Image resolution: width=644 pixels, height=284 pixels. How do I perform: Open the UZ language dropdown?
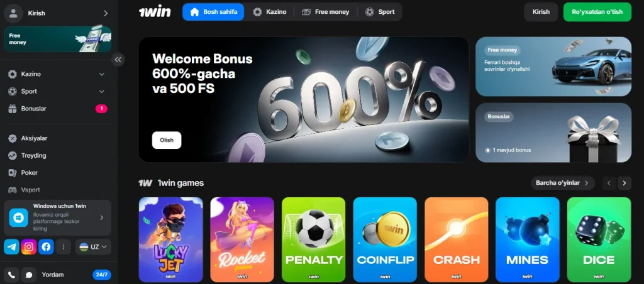93,247
